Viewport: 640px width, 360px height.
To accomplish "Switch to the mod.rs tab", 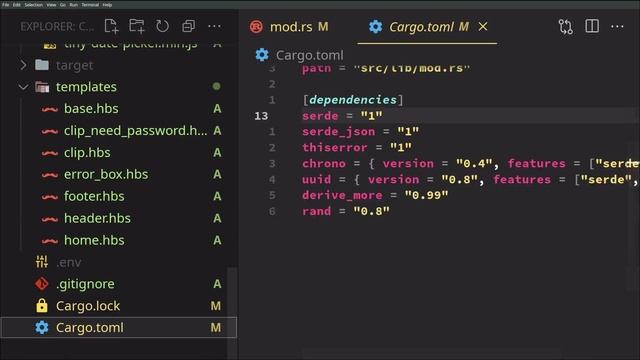I will (290, 27).
